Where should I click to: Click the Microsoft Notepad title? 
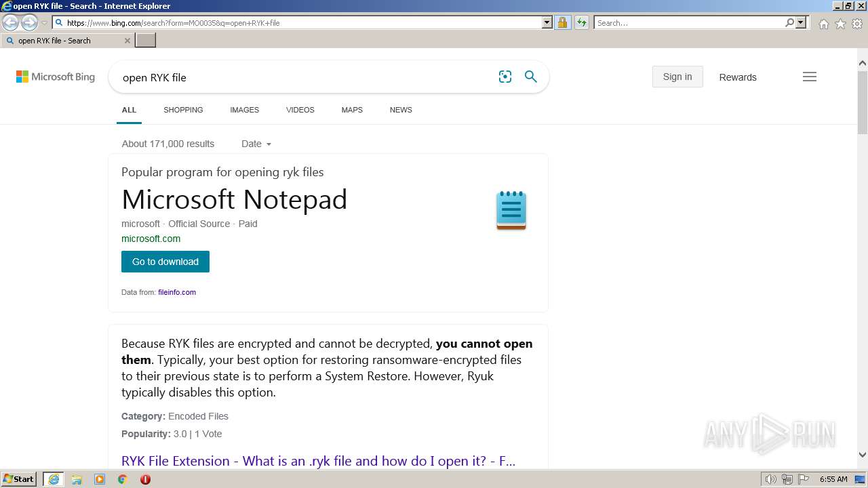(235, 199)
